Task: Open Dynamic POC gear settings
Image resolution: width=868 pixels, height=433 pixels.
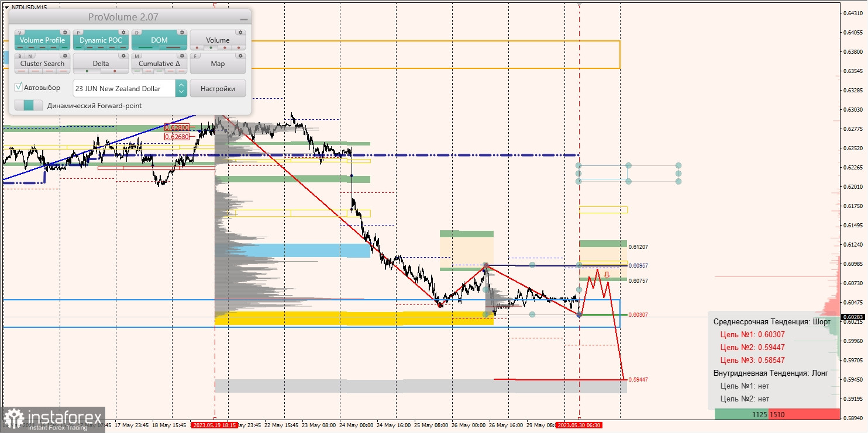Action: pos(123,33)
